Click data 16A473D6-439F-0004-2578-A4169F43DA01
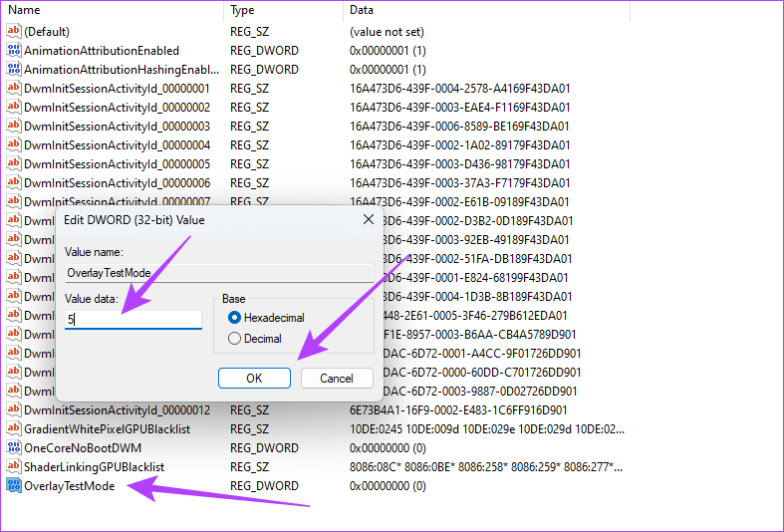This screenshot has width=784, height=532. tap(460, 88)
